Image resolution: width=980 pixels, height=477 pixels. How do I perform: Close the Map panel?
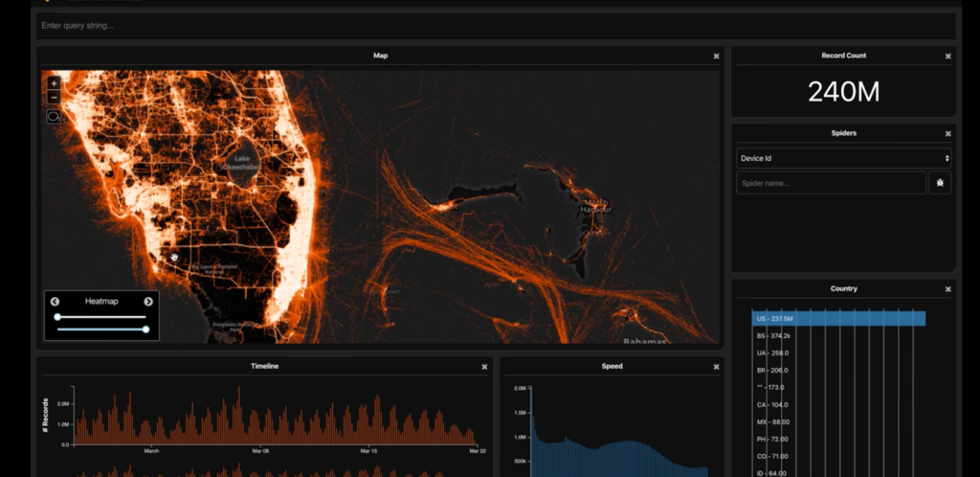click(x=716, y=57)
